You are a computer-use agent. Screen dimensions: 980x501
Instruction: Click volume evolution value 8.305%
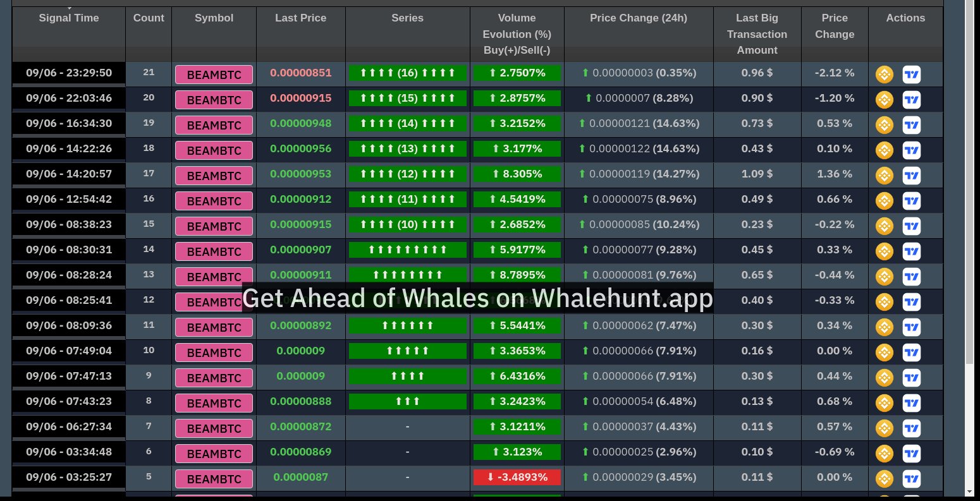(x=517, y=174)
